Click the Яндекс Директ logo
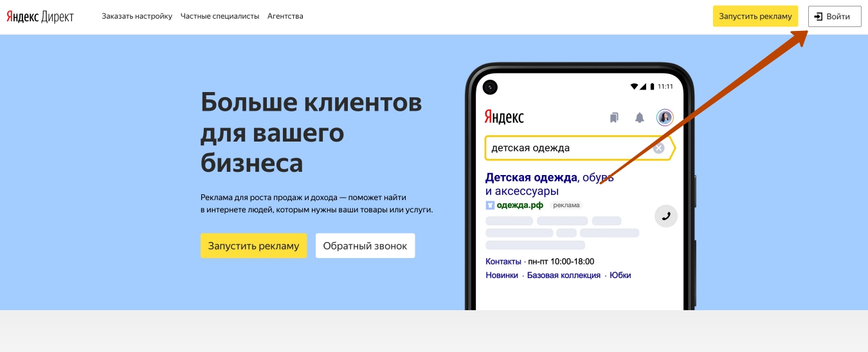 point(41,16)
